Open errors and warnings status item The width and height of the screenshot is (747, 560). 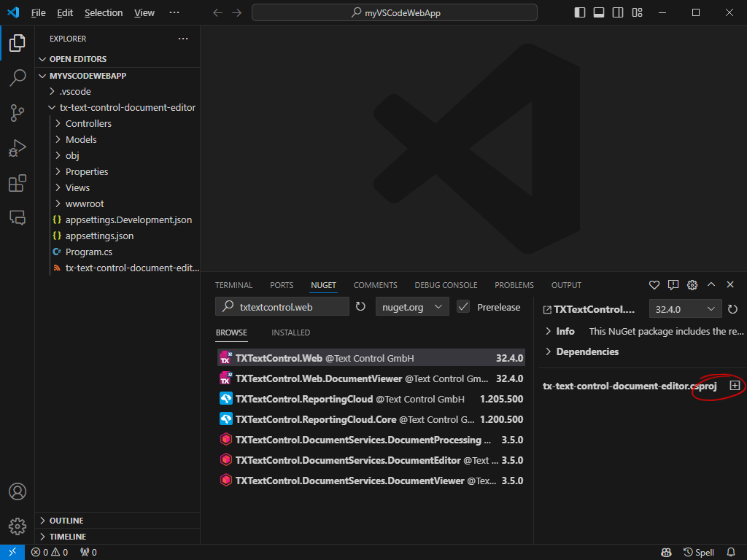pyautogui.click(x=50, y=553)
